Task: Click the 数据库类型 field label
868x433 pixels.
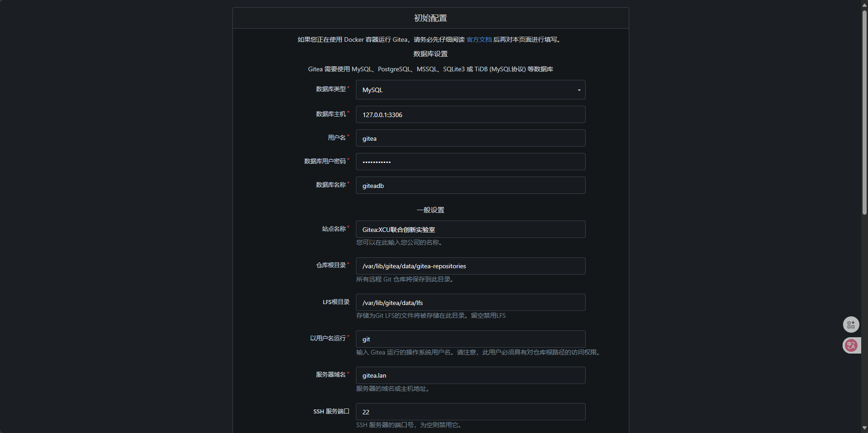Action: (x=331, y=89)
